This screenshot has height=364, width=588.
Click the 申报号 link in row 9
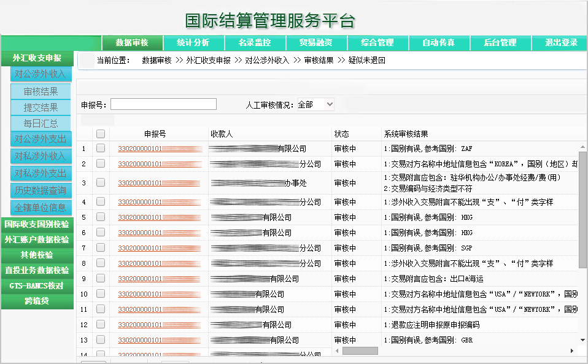160,279
